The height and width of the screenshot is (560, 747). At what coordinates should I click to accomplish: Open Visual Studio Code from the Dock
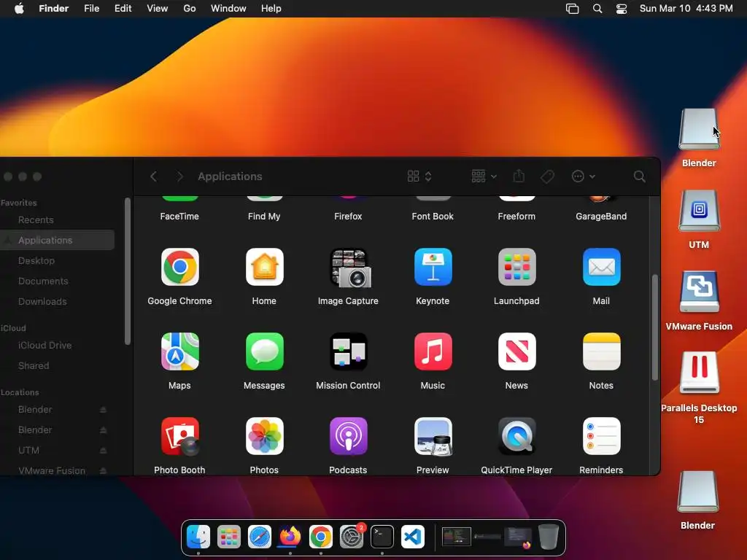(x=413, y=537)
